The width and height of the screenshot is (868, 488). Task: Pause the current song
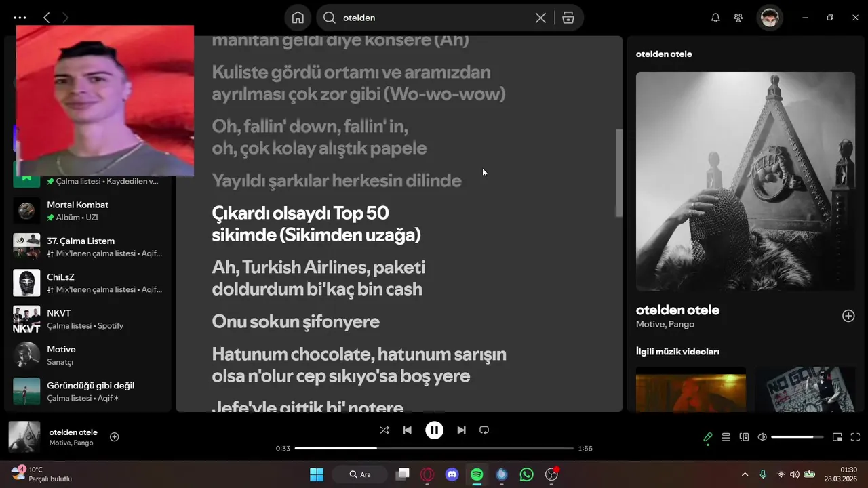tap(434, 430)
